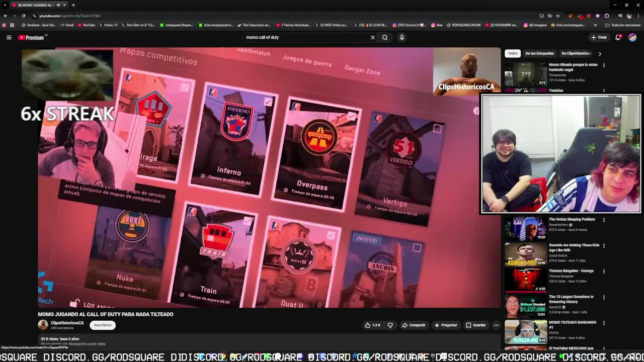
Task: Mute the tab via its speaker icon
Action: [58, 5]
